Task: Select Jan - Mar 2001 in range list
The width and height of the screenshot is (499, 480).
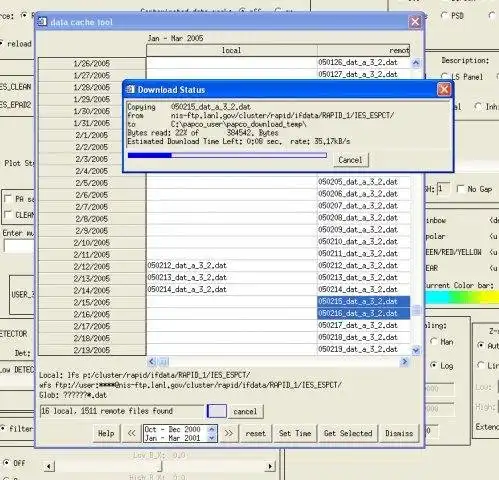Action: pyautogui.click(x=173, y=438)
